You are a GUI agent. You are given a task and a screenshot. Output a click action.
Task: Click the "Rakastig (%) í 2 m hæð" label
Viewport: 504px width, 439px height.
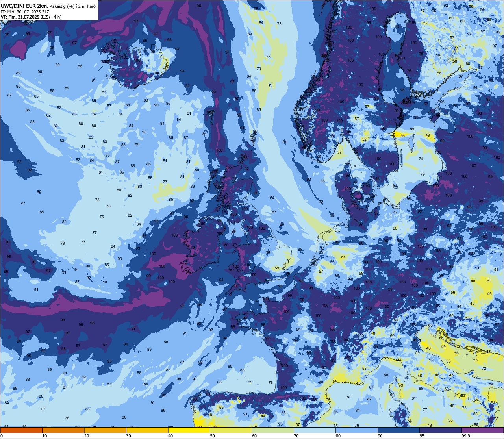point(72,6)
